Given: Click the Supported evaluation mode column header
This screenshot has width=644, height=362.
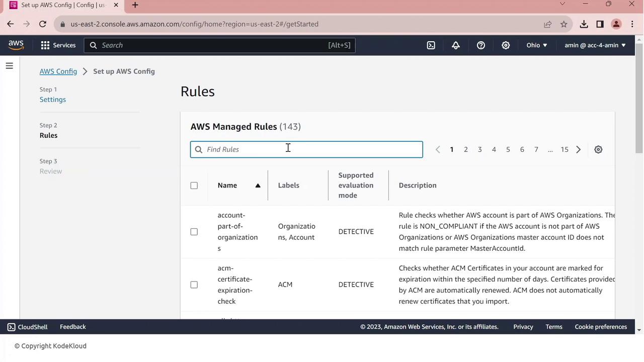Looking at the screenshot, I should tap(356, 186).
